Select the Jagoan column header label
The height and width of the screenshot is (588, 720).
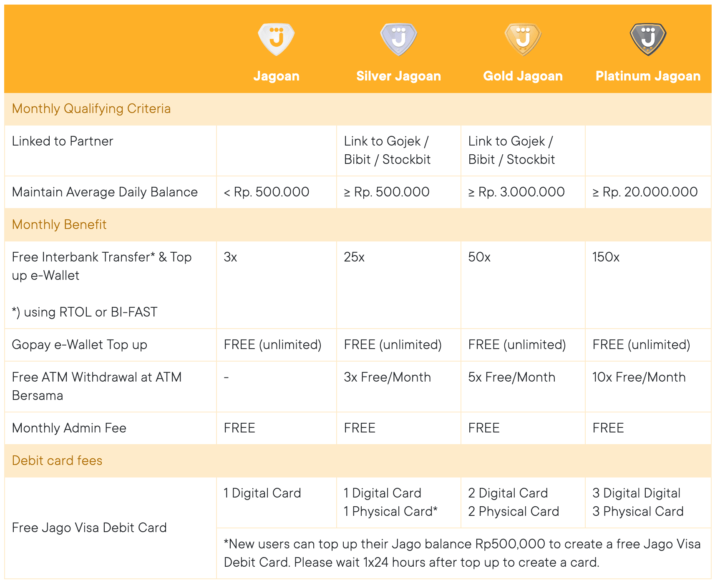(x=276, y=76)
